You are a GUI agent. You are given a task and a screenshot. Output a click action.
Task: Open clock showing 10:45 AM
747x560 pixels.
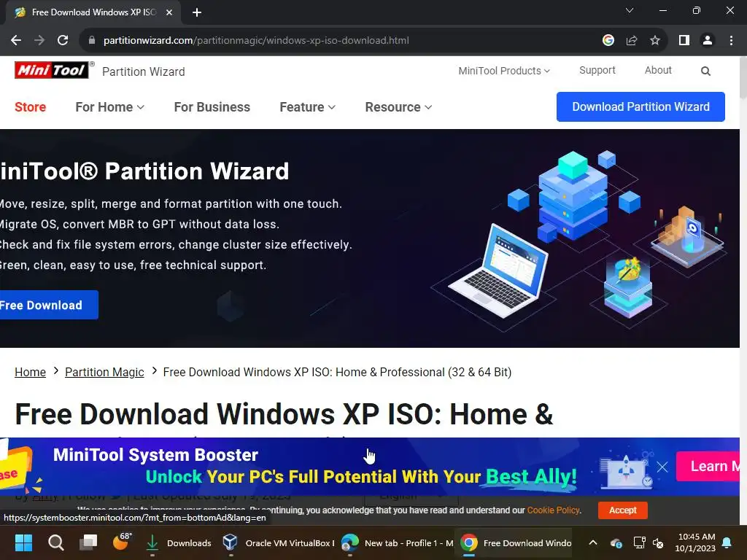(x=695, y=542)
